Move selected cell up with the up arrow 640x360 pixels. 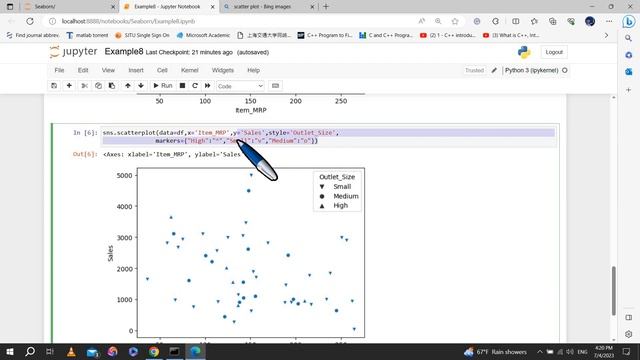click(x=128, y=86)
